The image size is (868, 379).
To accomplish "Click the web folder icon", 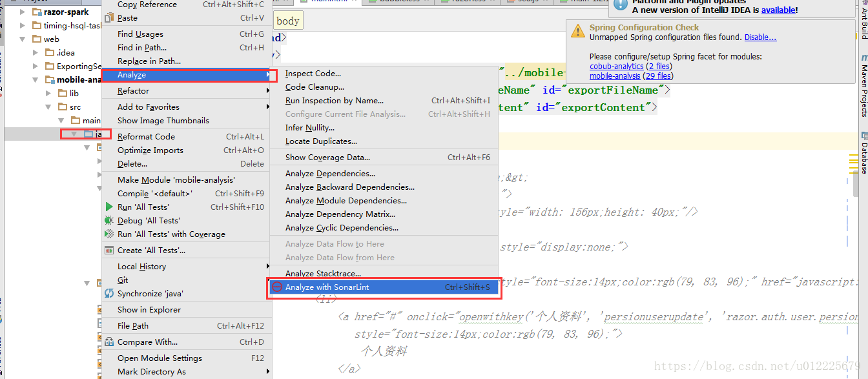I will pyautogui.click(x=36, y=39).
